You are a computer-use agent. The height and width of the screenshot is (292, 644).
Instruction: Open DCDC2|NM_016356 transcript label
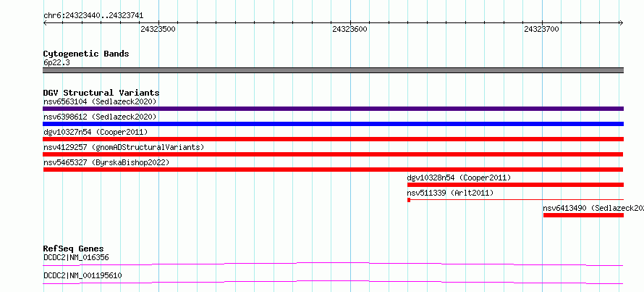[x=76, y=258]
